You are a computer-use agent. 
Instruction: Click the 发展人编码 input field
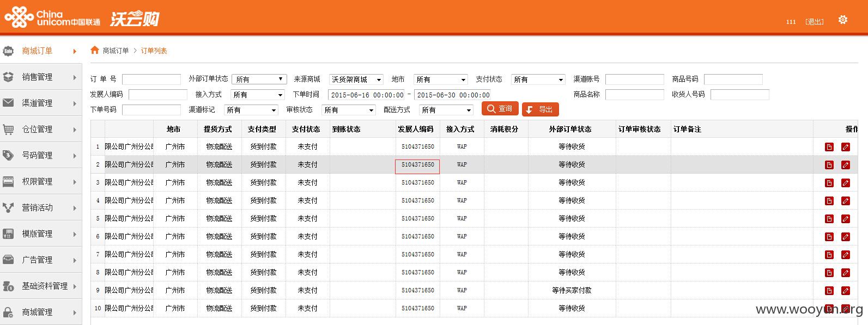tap(158, 95)
